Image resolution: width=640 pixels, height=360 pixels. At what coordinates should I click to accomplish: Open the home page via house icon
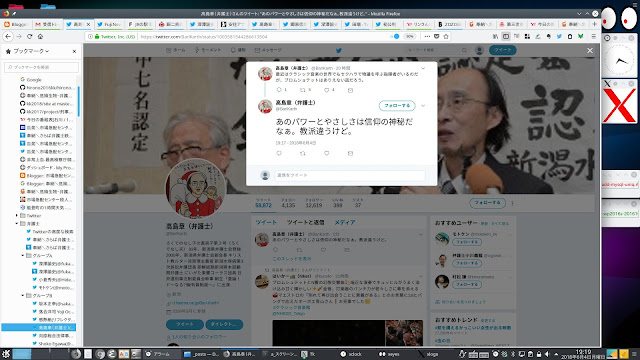coord(40,36)
